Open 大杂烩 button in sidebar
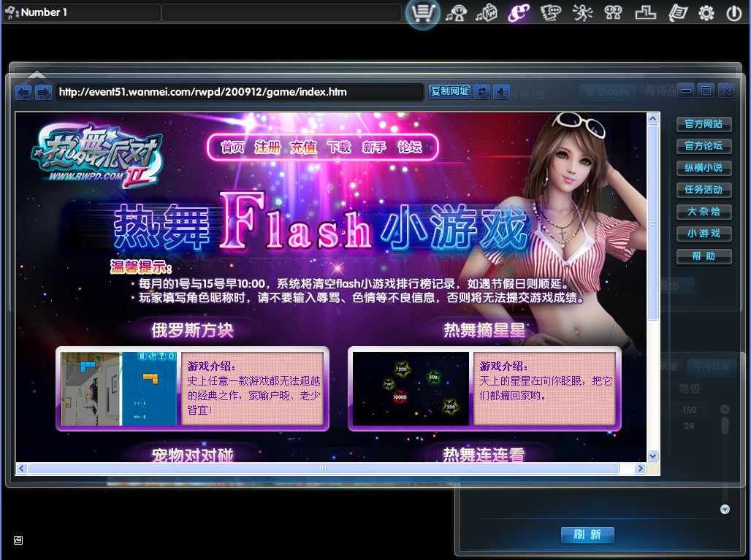Image resolution: width=751 pixels, height=560 pixels. [x=704, y=212]
